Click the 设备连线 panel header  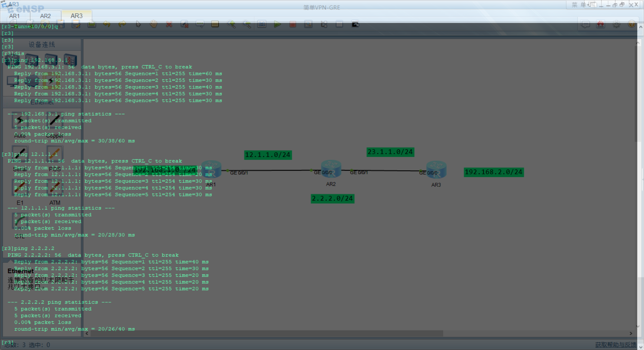click(42, 45)
